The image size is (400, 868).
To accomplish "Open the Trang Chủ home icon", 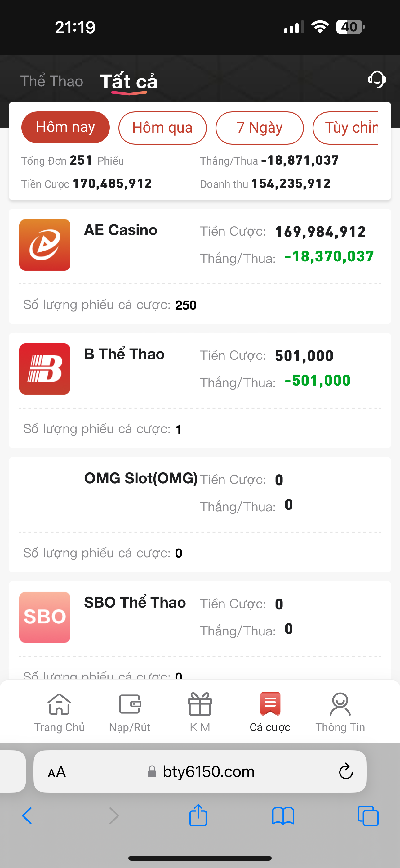I will click(x=59, y=704).
